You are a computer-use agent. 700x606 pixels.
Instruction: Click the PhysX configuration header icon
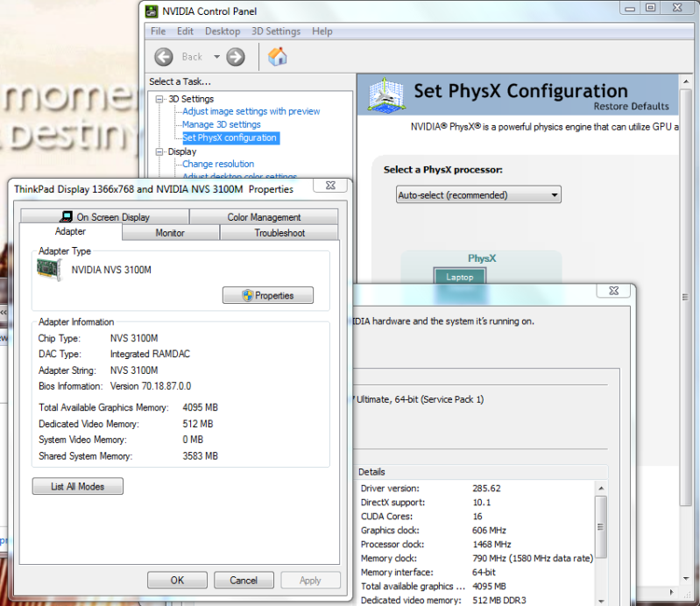[x=385, y=94]
